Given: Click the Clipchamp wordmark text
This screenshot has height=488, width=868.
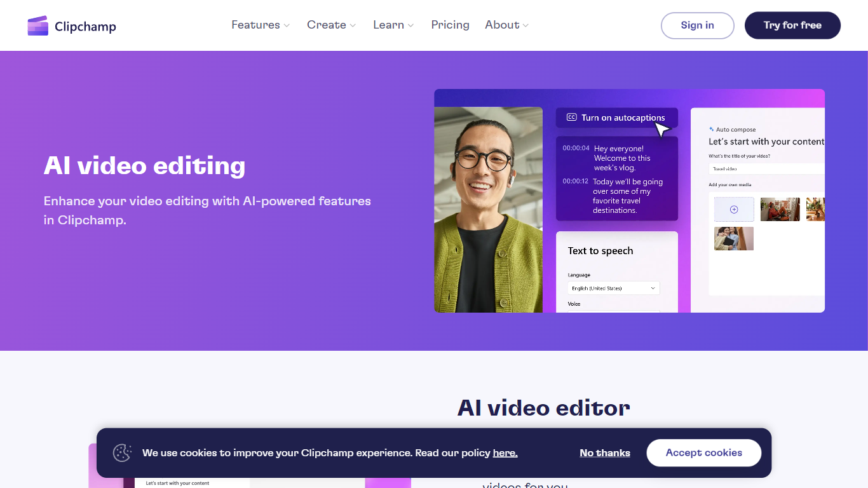Looking at the screenshot, I should coord(85,27).
